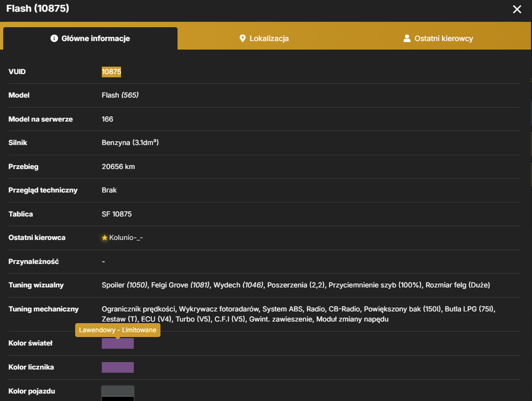Viewport: 532px width, 401px height.
Task: Click the info icon on Główne informacje
Action: (x=54, y=38)
